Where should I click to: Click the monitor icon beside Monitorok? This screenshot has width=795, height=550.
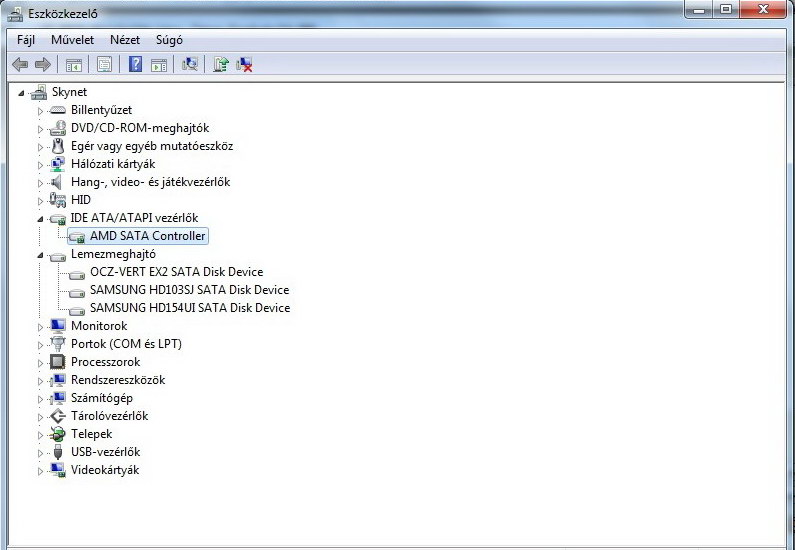point(58,326)
